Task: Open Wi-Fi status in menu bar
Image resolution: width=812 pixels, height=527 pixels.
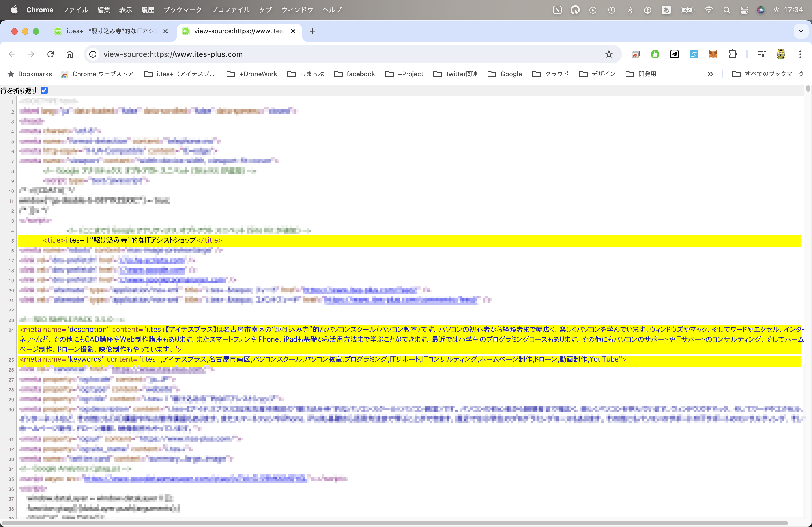Action: pos(709,10)
